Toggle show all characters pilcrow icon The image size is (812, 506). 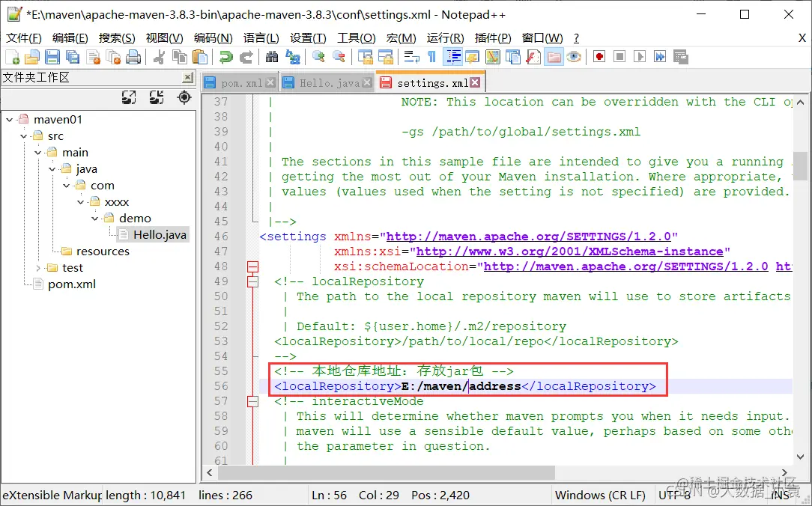pos(431,57)
